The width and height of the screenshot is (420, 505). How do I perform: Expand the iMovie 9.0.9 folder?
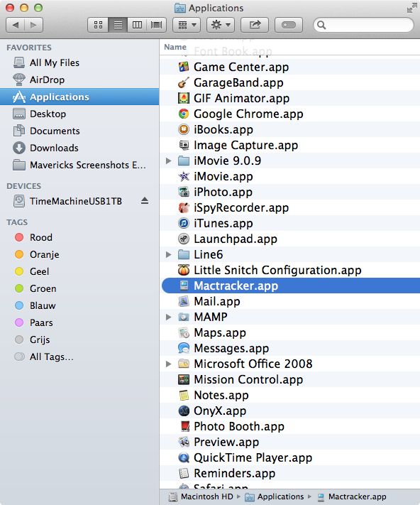(x=169, y=161)
